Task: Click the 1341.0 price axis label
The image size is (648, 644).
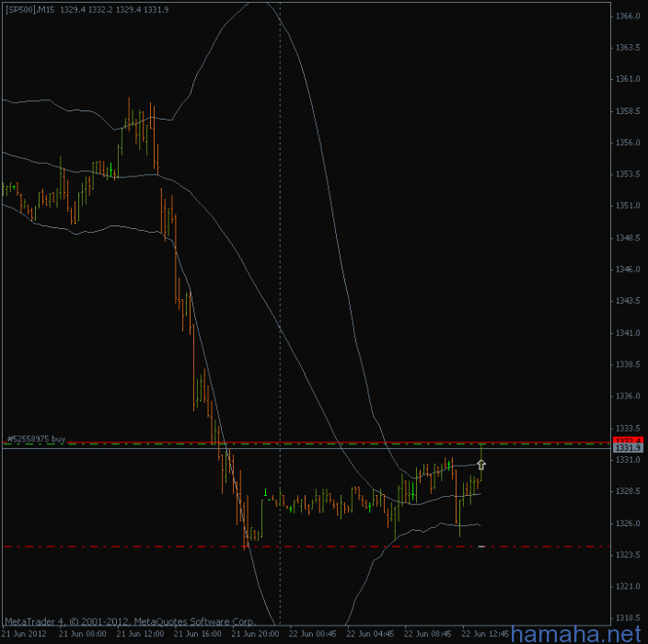Action: (628, 333)
